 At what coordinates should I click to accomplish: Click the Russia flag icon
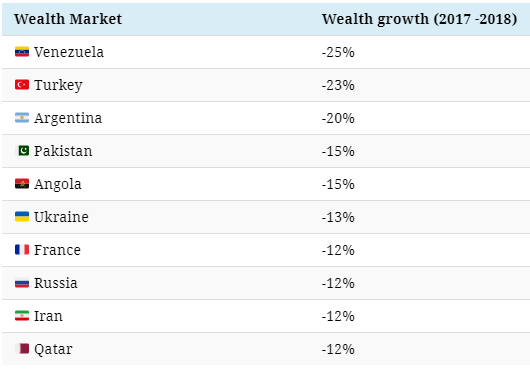click(22, 283)
